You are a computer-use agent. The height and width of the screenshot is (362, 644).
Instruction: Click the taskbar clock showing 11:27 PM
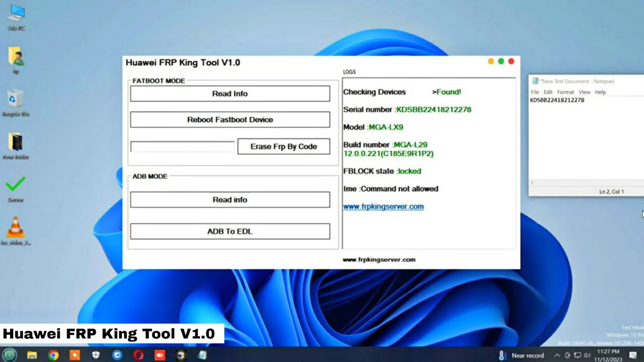coord(608,355)
